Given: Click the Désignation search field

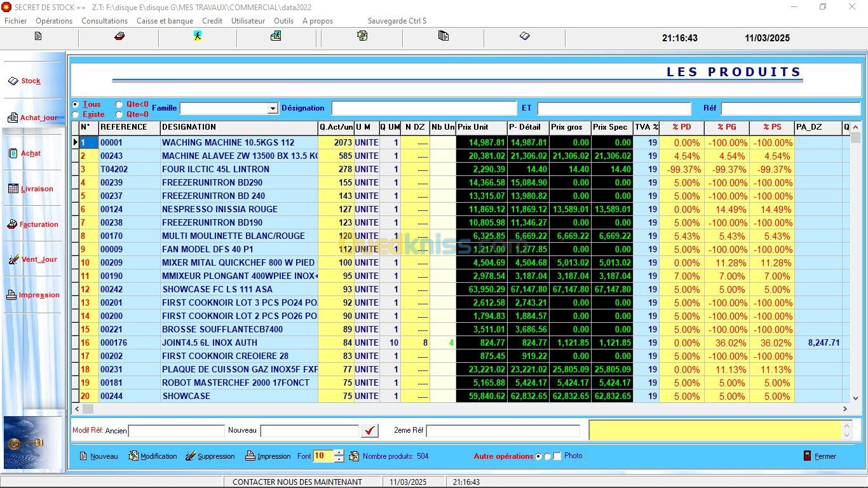Looking at the screenshot, I should (424, 109).
